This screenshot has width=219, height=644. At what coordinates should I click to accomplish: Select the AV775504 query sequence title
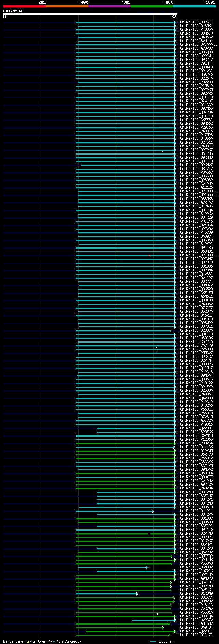(x=13, y=11)
